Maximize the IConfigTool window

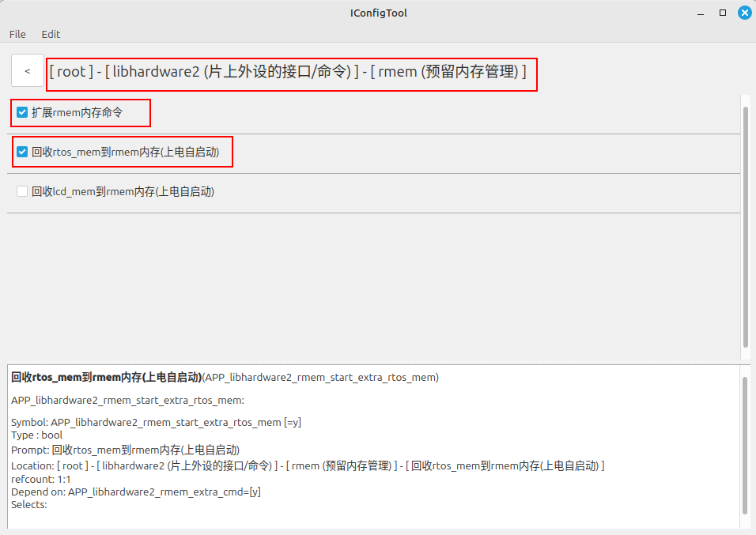click(x=722, y=13)
